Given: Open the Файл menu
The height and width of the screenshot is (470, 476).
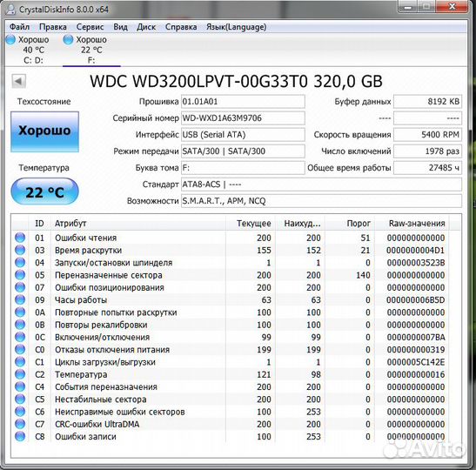Looking at the screenshot, I should tap(19, 27).
